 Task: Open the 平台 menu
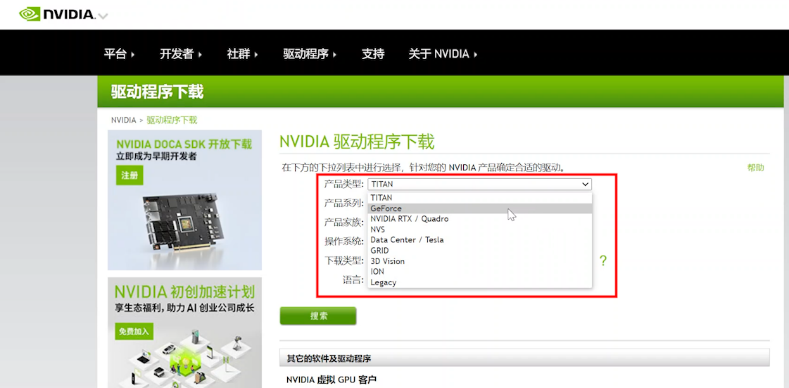(x=119, y=54)
